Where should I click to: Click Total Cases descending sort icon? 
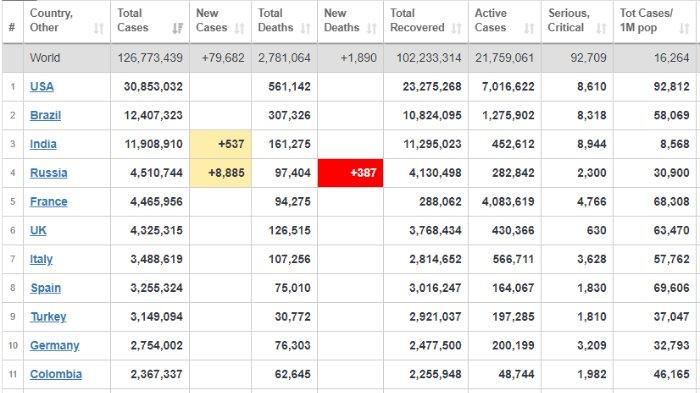point(178,29)
